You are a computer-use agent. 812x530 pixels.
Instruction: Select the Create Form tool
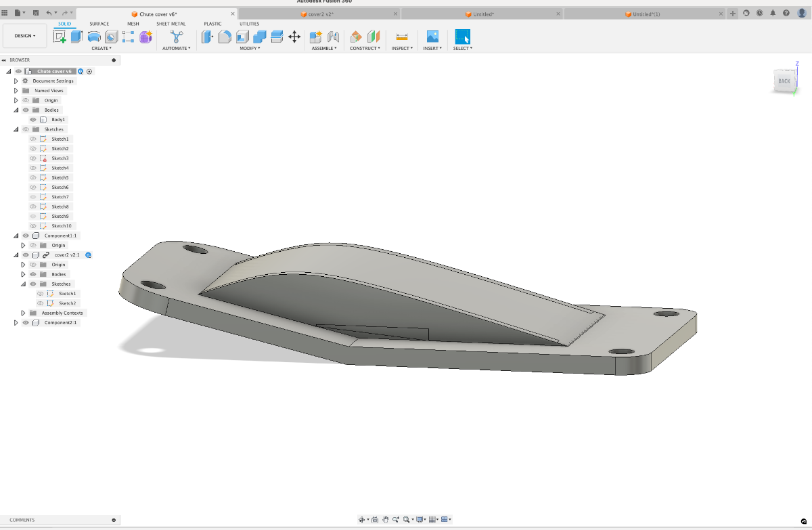(145, 37)
